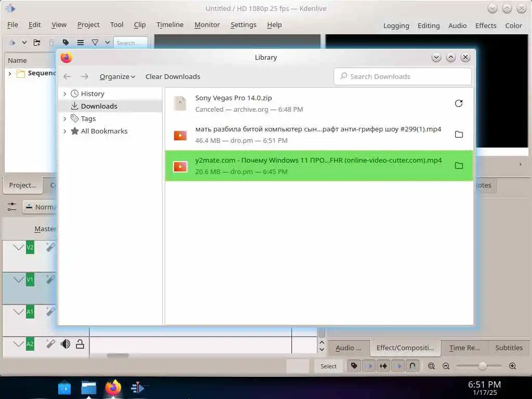The width and height of the screenshot is (532, 399).
Task: Open the filter dropdown arrow in bin toolbar
Action: (107, 43)
